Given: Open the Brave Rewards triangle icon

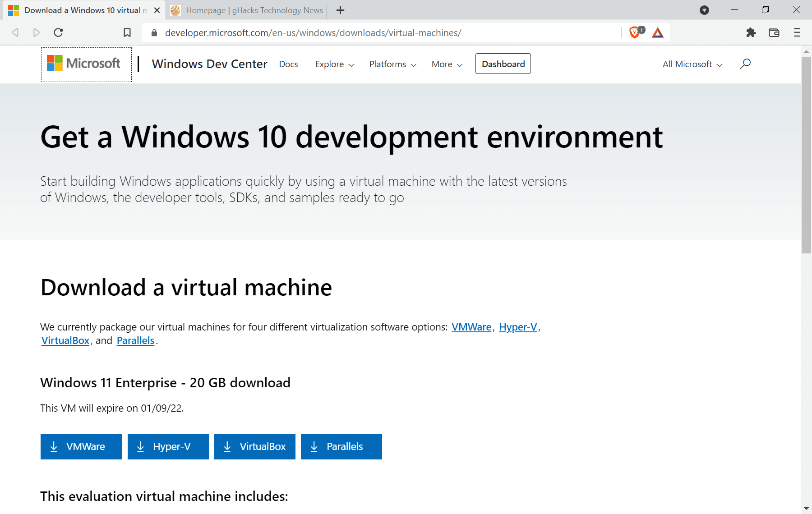Looking at the screenshot, I should coord(657,32).
